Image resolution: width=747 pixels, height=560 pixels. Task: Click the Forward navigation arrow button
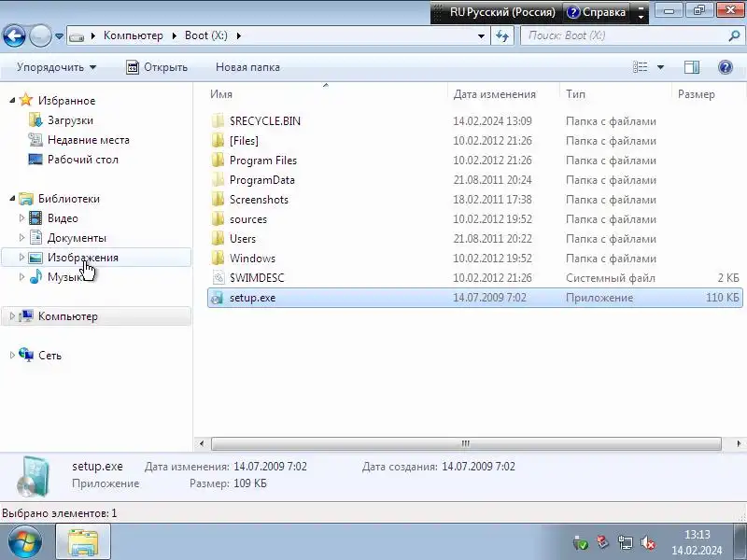coord(40,36)
